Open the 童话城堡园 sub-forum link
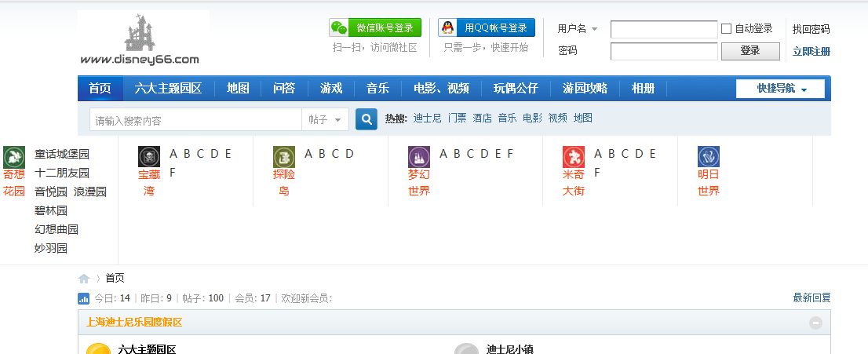This screenshot has height=354, width=868. (x=62, y=154)
